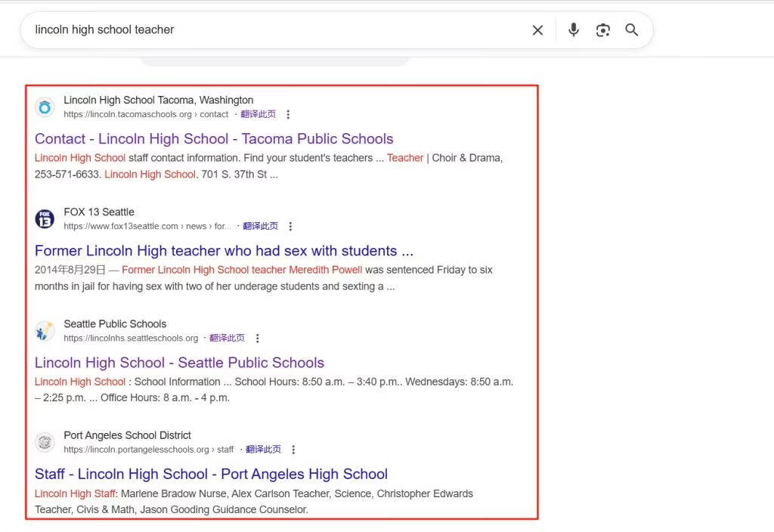This screenshot has width=774, height=532.
Task: Translate the Port Angeles staff result page
Action: [263, 450]
